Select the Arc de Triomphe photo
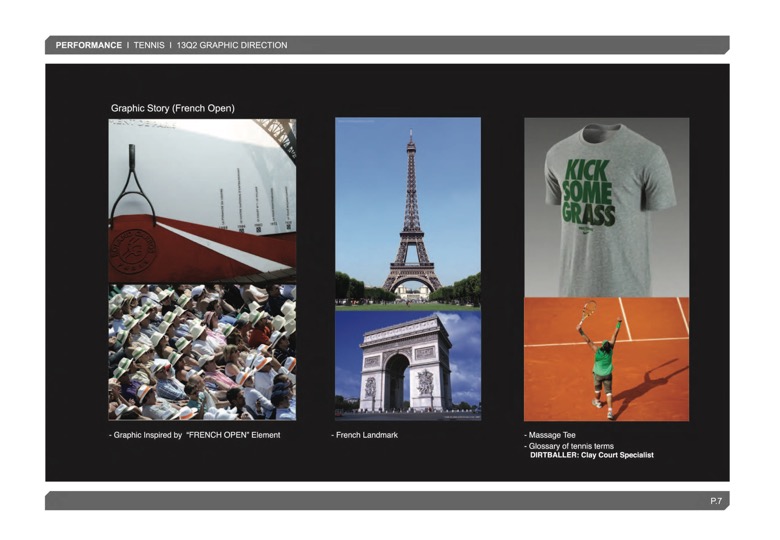The width and height of the screenshot is (780, 540). coord(408,364)
